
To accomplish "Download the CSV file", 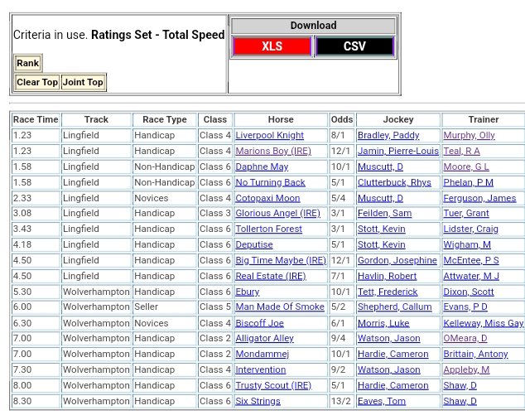I will [354, 46].
